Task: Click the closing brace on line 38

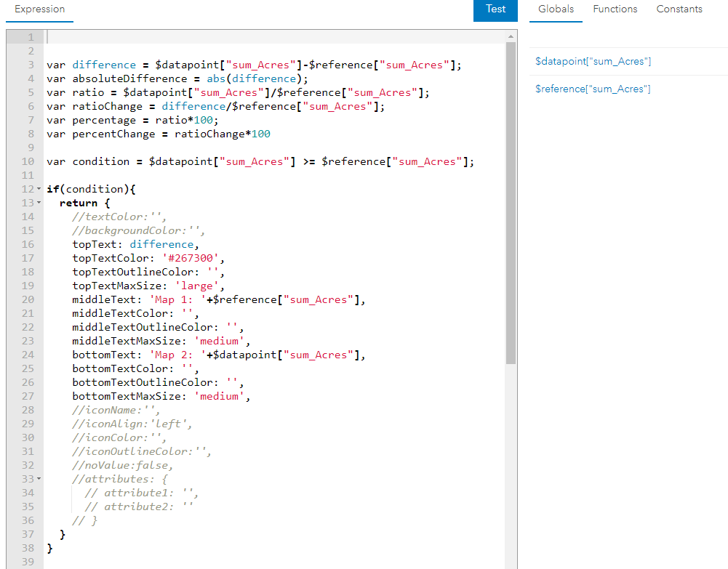Action: [x=49, y=548]
